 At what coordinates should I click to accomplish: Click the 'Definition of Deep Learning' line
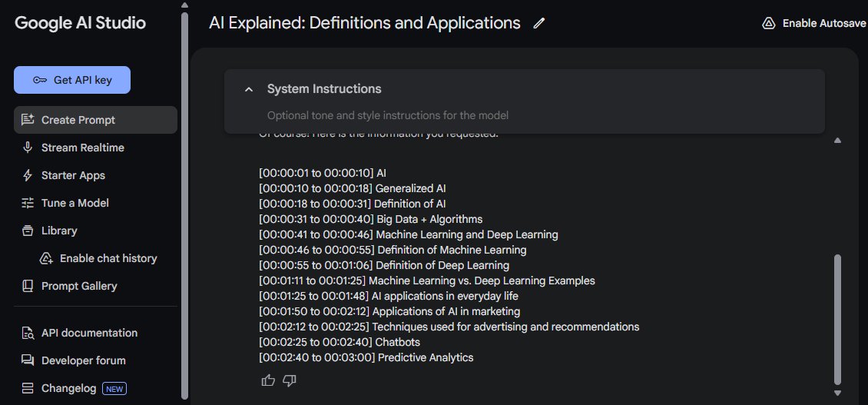[384, 265]
